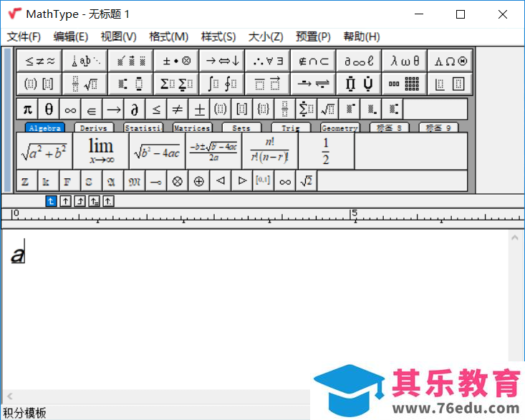Screen dimensions: 525x420
Task: Insert the partial derivative symbol ∂
Action: coord(135,109)
